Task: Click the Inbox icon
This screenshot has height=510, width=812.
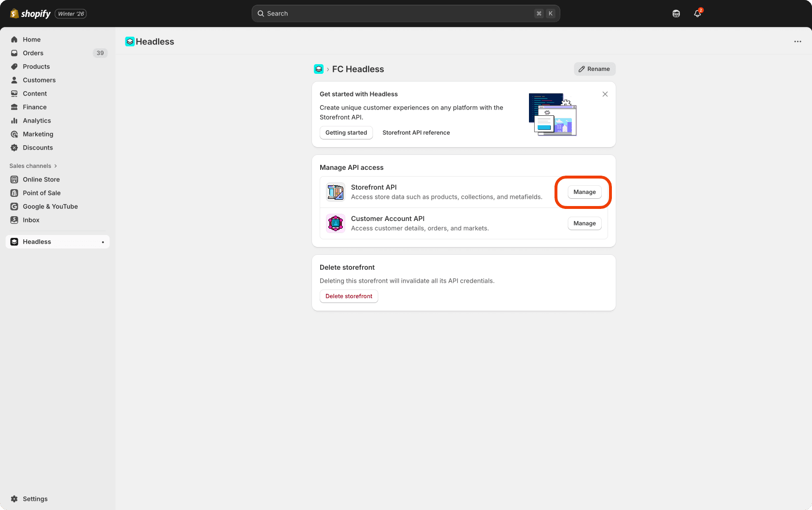Action: (x=14, y=220)
